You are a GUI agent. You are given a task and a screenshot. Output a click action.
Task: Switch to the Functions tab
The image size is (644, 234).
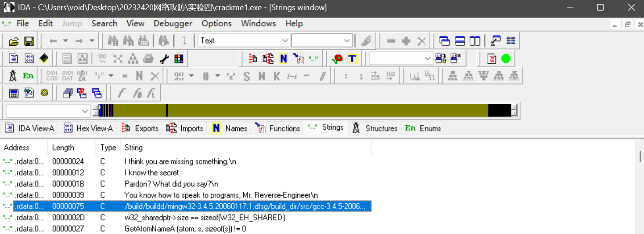pos(277,128)
